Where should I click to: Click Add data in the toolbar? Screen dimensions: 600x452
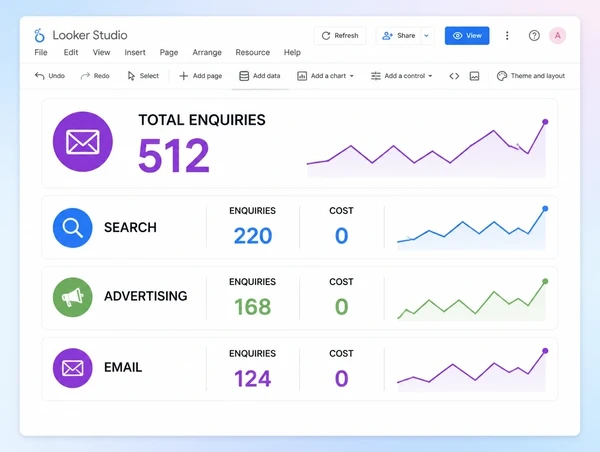(x=260, y=76)
